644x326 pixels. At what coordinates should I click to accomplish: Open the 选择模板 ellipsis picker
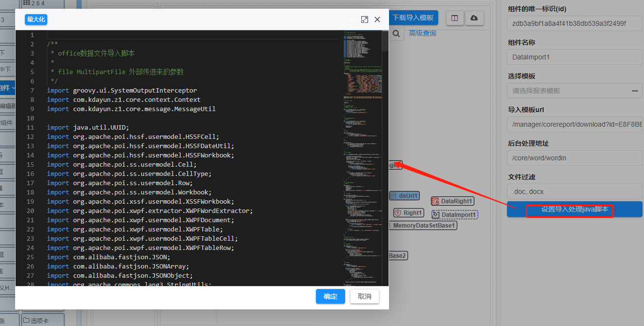click(634, 91)
